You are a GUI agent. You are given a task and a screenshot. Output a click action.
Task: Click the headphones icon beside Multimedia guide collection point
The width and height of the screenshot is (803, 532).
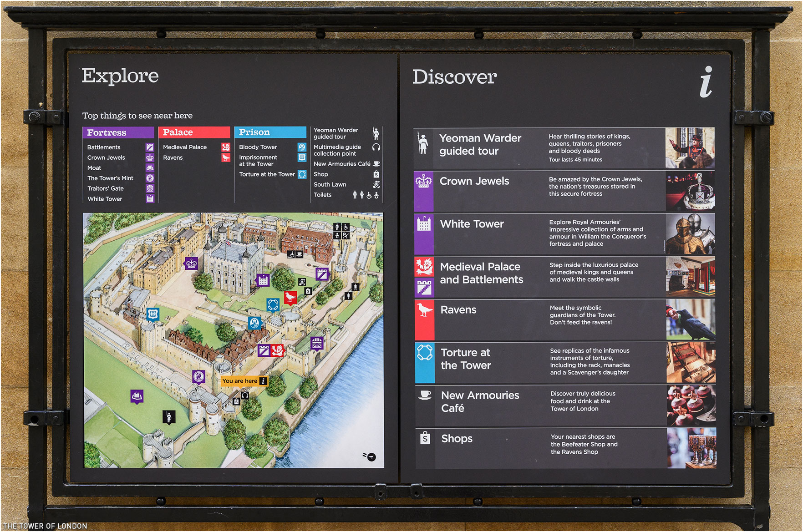376,147
